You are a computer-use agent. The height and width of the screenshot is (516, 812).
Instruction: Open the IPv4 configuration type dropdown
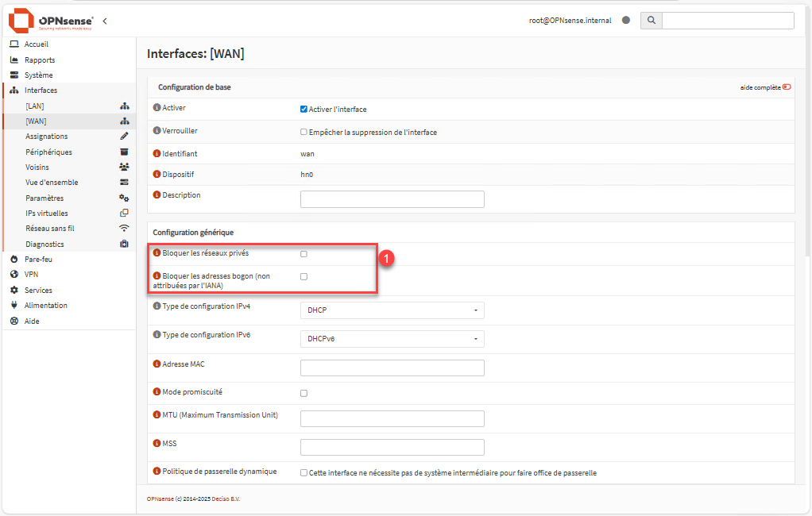pyautogui.click(x=392, y=310)
